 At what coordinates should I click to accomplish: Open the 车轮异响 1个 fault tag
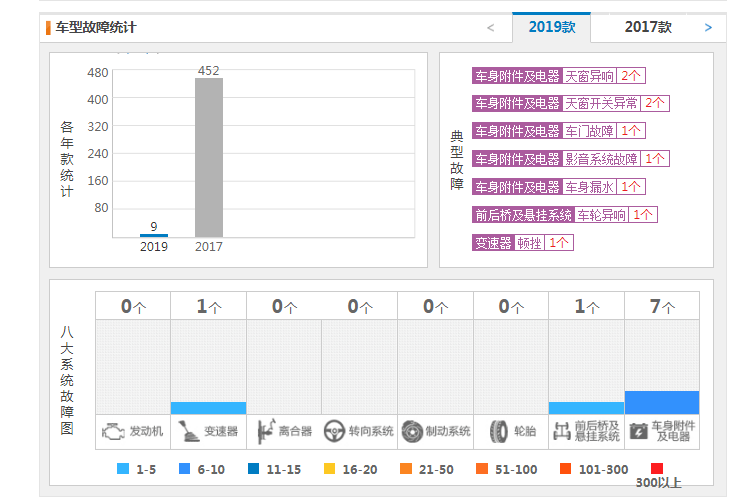tap(564, 215)
